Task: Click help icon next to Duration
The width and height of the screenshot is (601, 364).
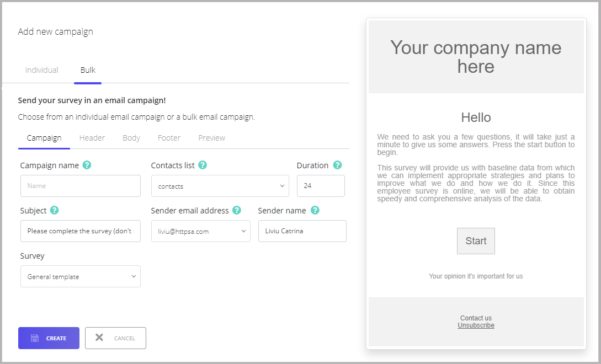Action: pyautogui.click(x=337, y=165)
